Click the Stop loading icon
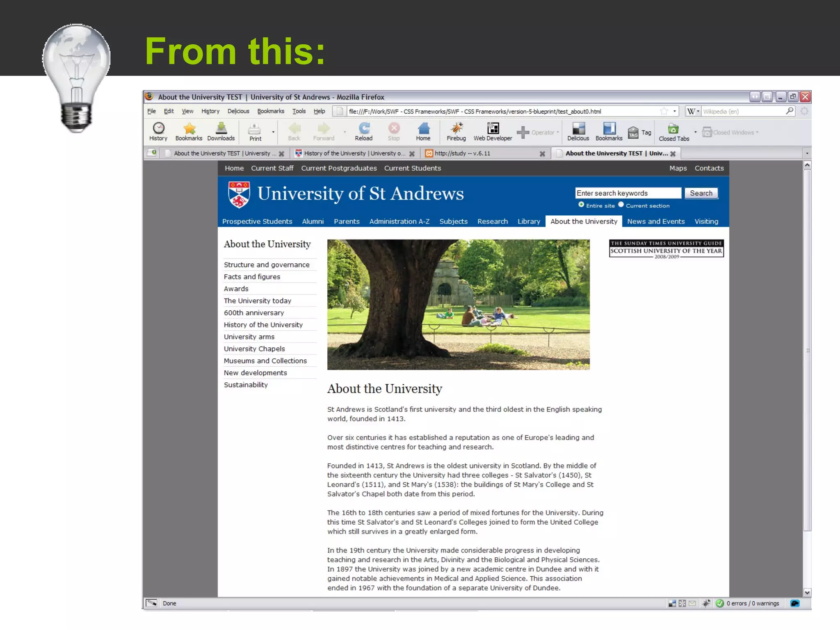This screenshot has width=840, height=630. pos(394,132)
